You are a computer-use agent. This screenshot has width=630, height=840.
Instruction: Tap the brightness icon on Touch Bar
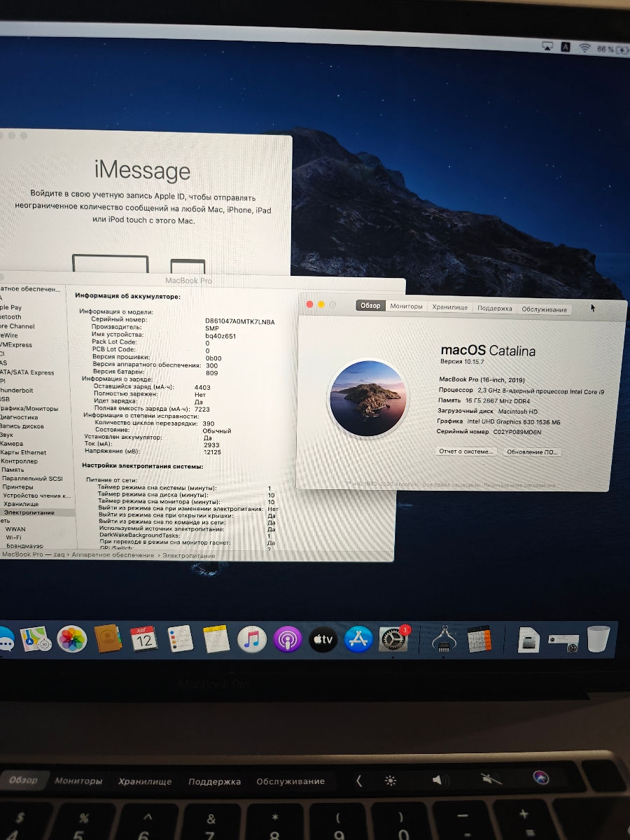pos(391,780)
